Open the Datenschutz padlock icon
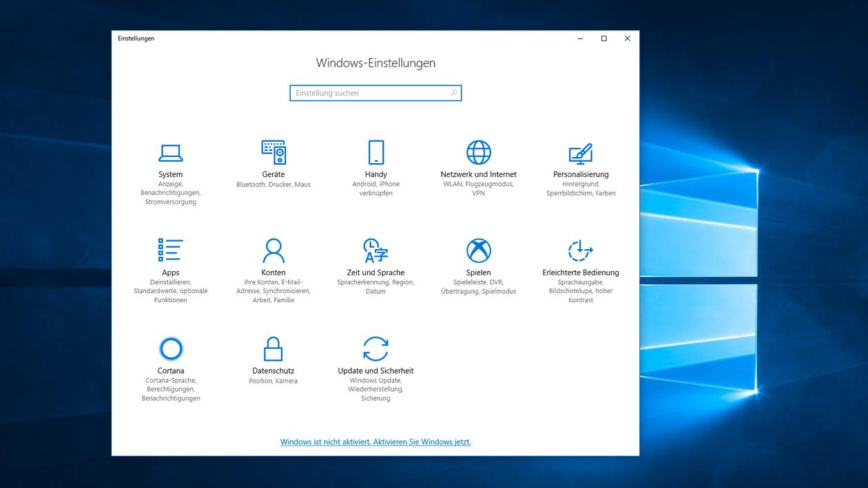868x488 pixels. coord(273,349)
